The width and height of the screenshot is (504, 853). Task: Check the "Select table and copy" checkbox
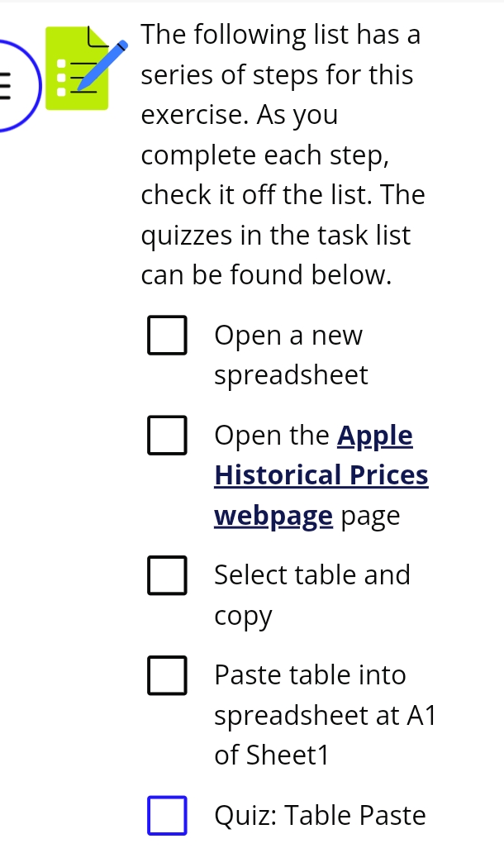[167, 575]
